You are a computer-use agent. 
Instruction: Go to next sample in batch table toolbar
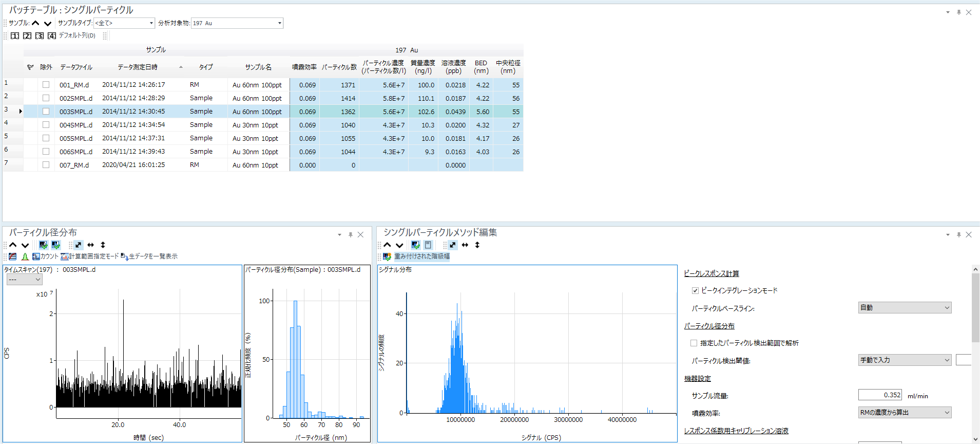[48, 23]
